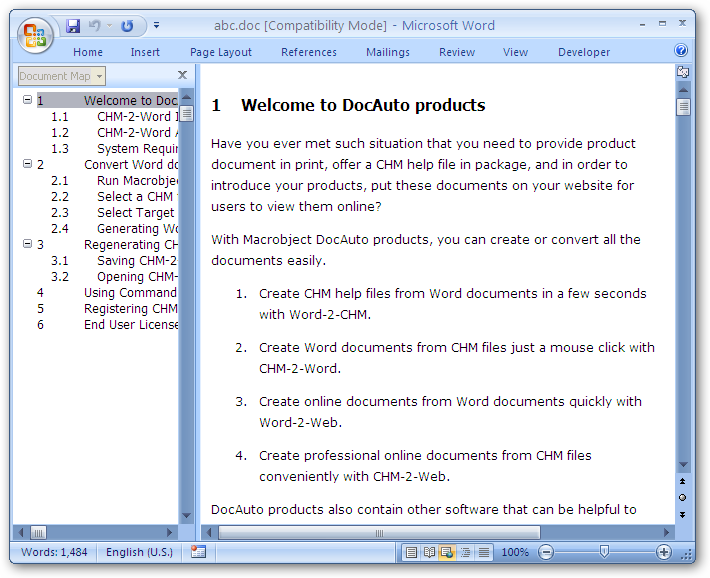
Task: Open the Page Layout ribbon tab
Action: [x=221, y=52]
